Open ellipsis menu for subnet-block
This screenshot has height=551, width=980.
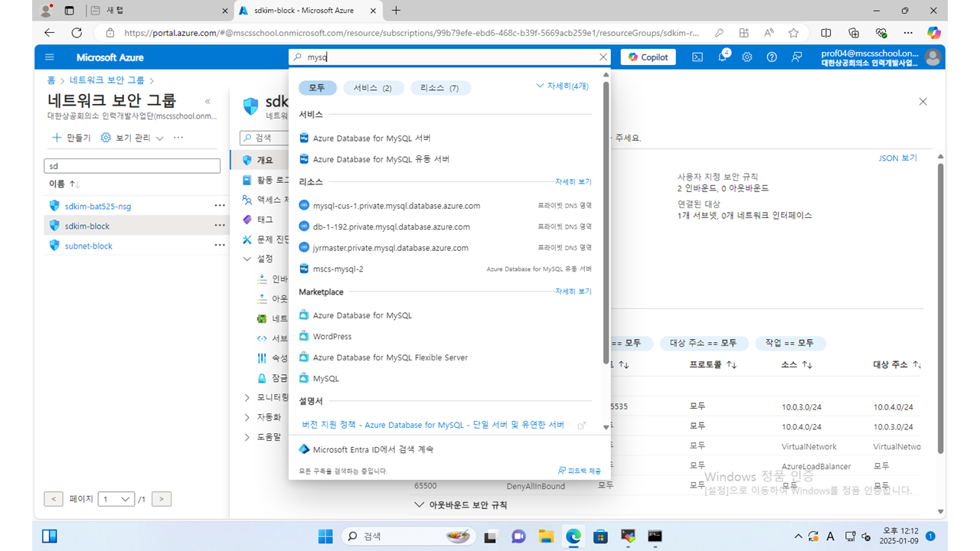(x=220, y=245)
